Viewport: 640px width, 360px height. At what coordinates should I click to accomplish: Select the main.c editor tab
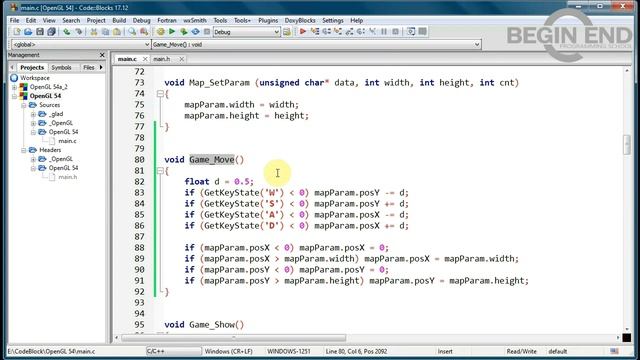coord(127,59)
